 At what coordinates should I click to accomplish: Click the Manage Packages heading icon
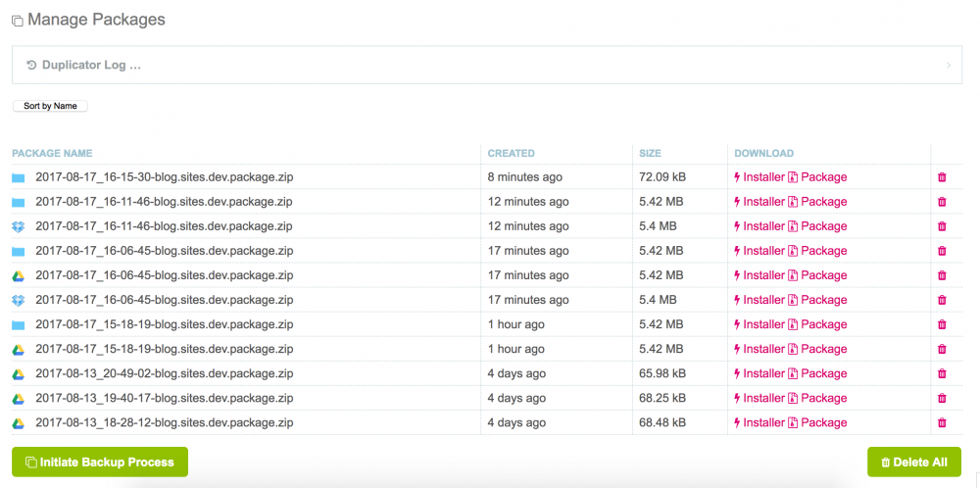tap(18, 22)
